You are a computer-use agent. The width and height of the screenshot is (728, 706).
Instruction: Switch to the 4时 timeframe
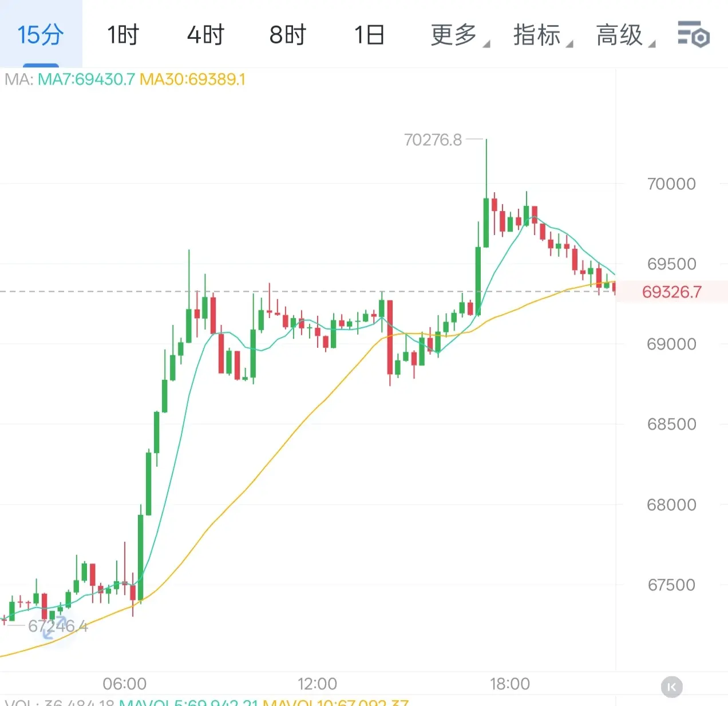[205, 35]
